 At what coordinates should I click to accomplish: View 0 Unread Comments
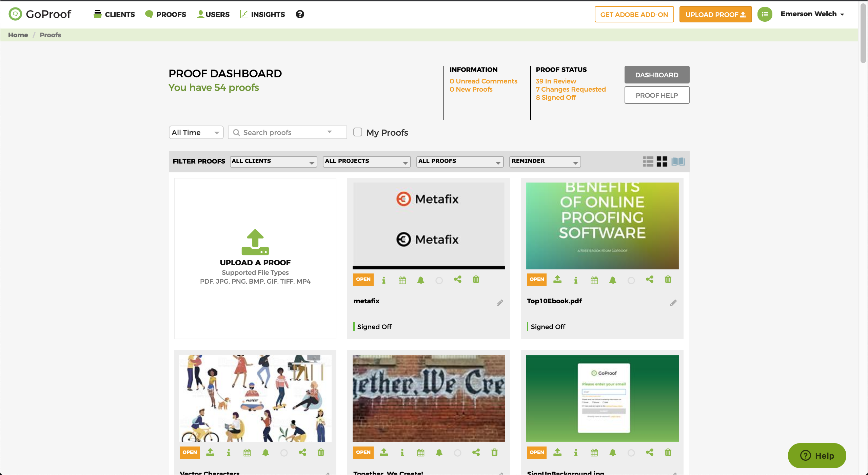pyautogui.click(x=483, y=81)
